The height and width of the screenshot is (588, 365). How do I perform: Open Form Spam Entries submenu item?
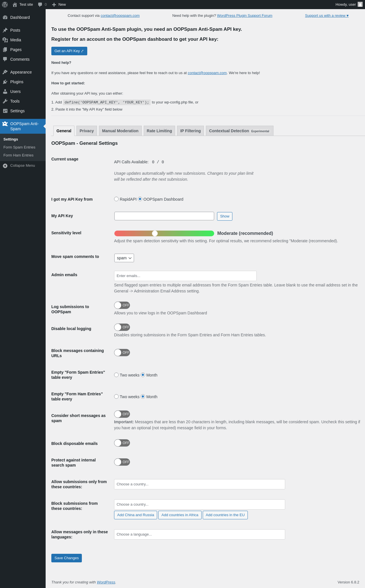(x=19, y=147)
